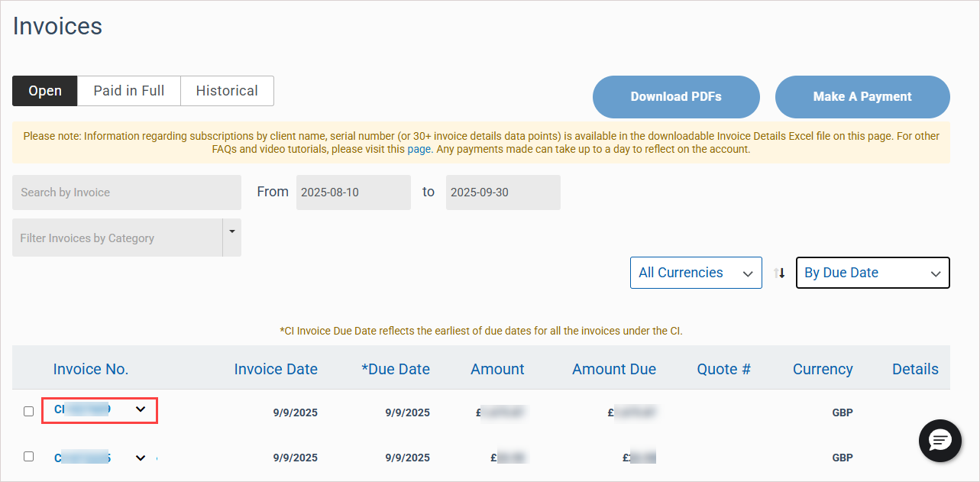980x482 pixels.
Task: Click the Download PDFs button
Action: tap(676, 97)
